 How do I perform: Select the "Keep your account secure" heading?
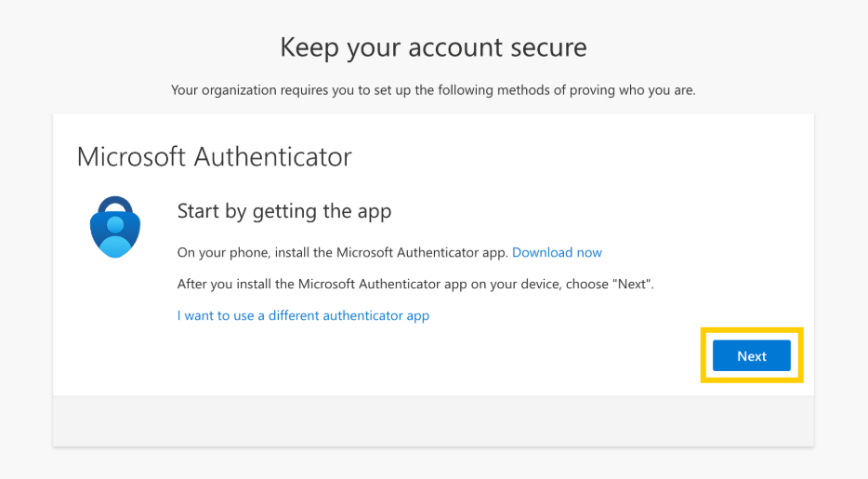tap(433, 47)
